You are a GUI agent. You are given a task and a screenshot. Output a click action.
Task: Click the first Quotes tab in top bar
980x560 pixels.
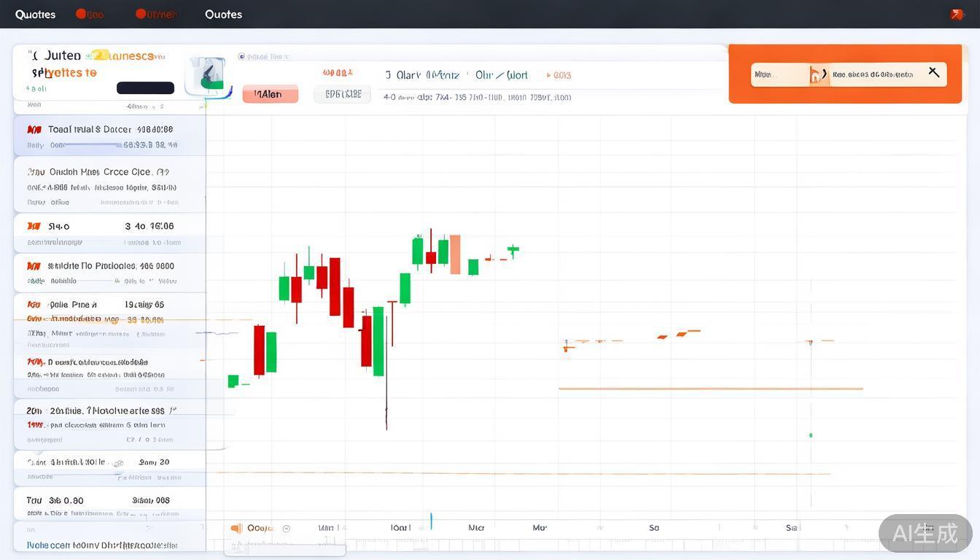(x=35, y=14)
